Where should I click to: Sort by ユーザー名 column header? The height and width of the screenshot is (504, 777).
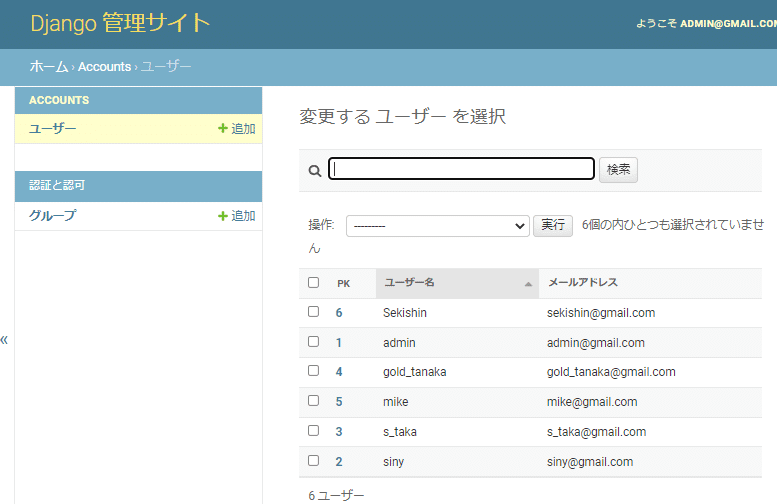tap(409, 282)
